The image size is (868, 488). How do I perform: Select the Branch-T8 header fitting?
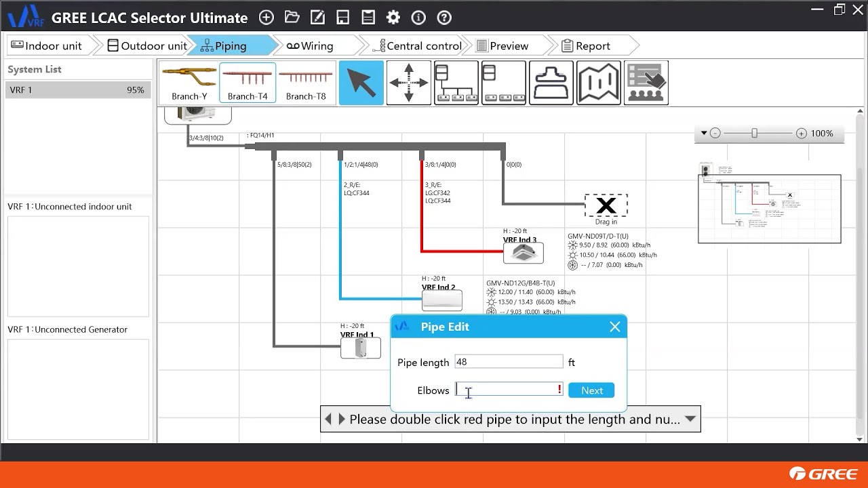coord(306,83)
